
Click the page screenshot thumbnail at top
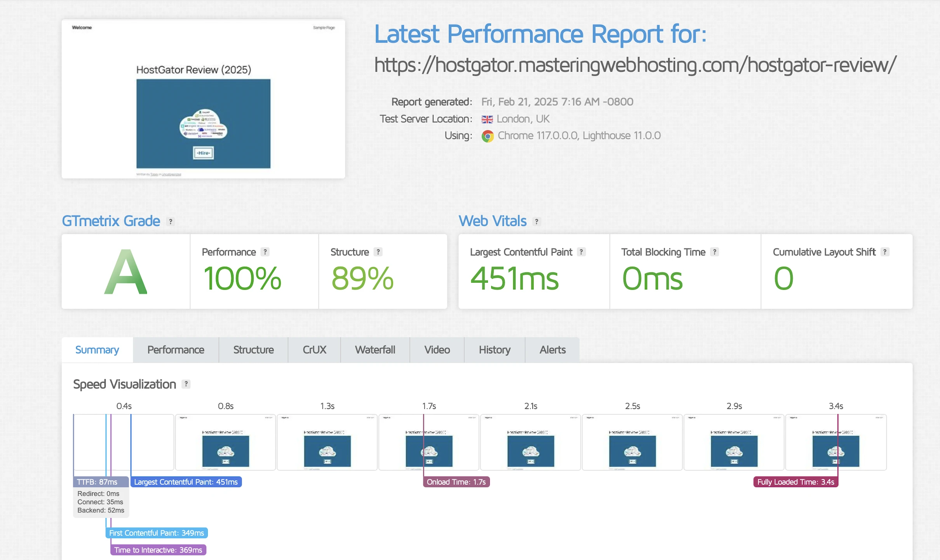click(203, 99)
